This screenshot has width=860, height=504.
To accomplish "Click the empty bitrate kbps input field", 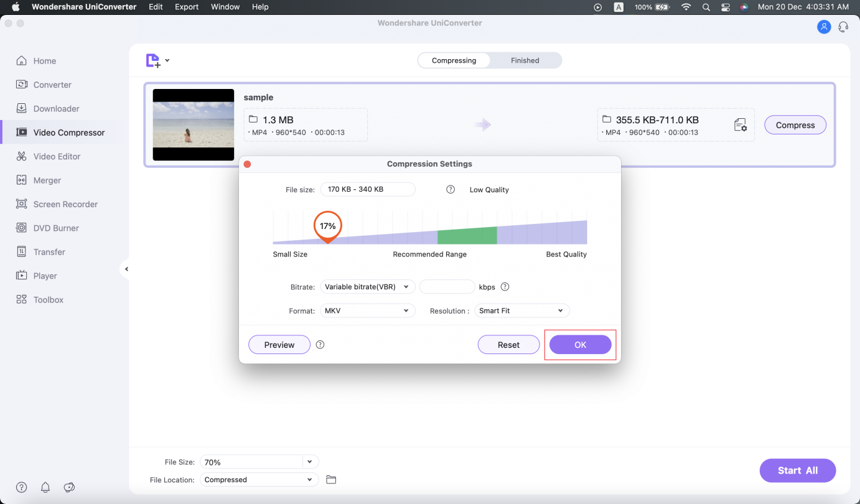I will click(x=447, y=287).
